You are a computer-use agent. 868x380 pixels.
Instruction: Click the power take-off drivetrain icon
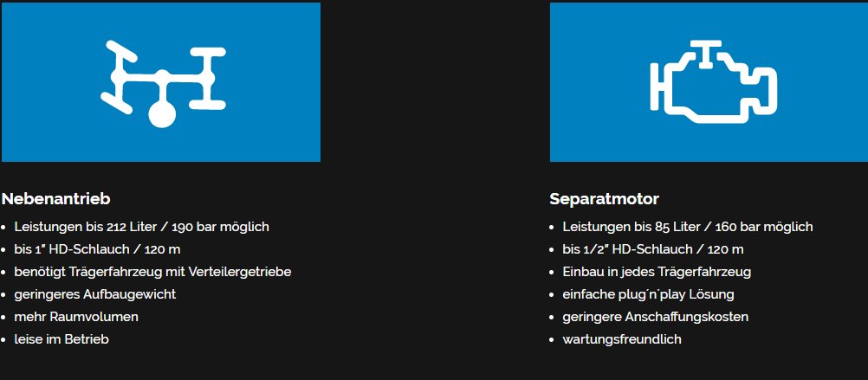[164, 83]
